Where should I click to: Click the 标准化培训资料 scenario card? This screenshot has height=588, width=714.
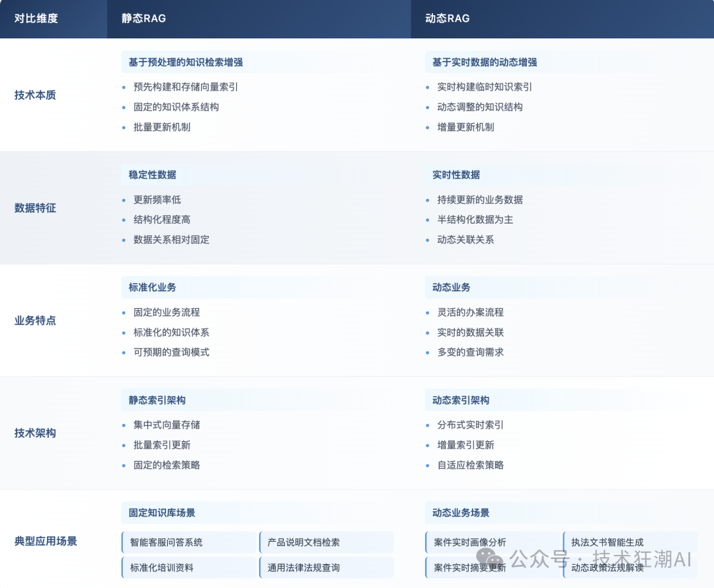(188, 567)
